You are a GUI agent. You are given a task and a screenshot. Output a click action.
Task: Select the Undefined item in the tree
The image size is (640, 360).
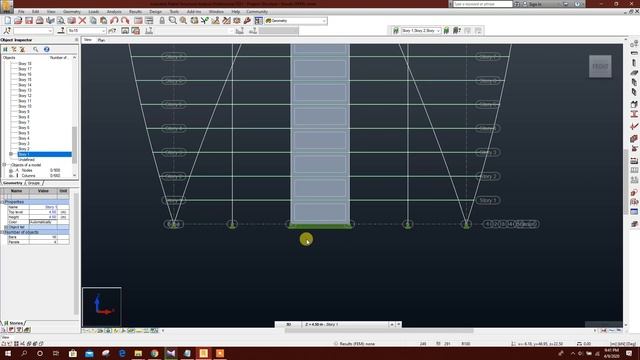(27, 160)
